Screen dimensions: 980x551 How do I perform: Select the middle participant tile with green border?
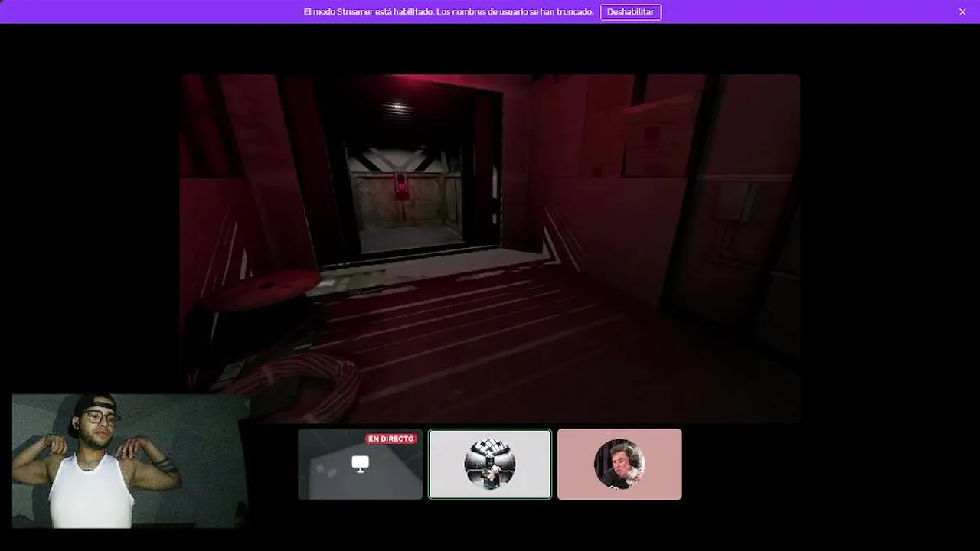(490, 464)
